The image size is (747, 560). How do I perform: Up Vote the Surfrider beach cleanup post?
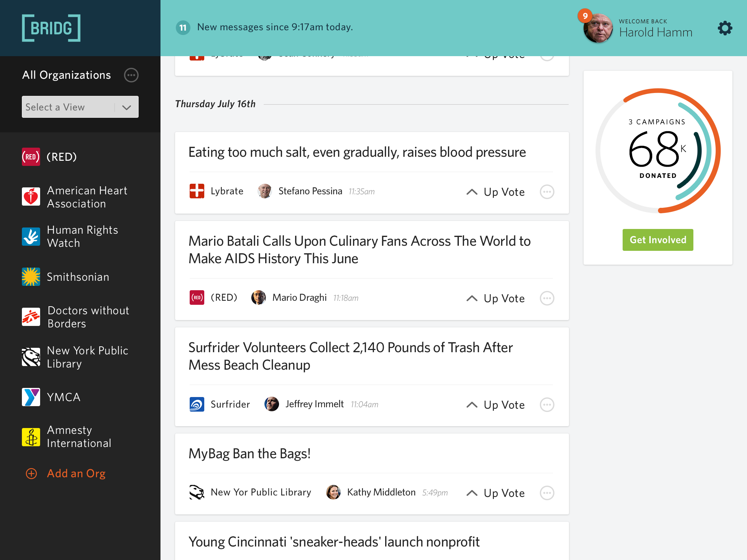point(496,405)
